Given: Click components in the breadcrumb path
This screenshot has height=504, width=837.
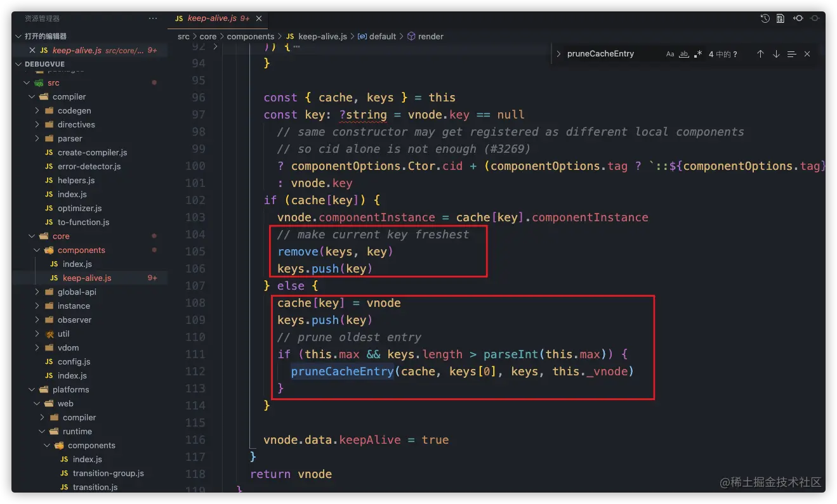Looking at the screenshot, I should [x=251, y=37].
